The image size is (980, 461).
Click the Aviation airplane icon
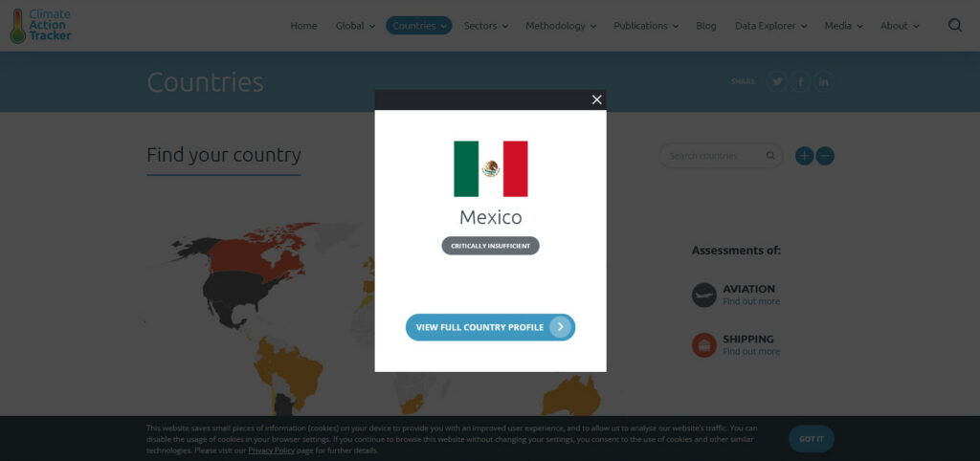703,295
